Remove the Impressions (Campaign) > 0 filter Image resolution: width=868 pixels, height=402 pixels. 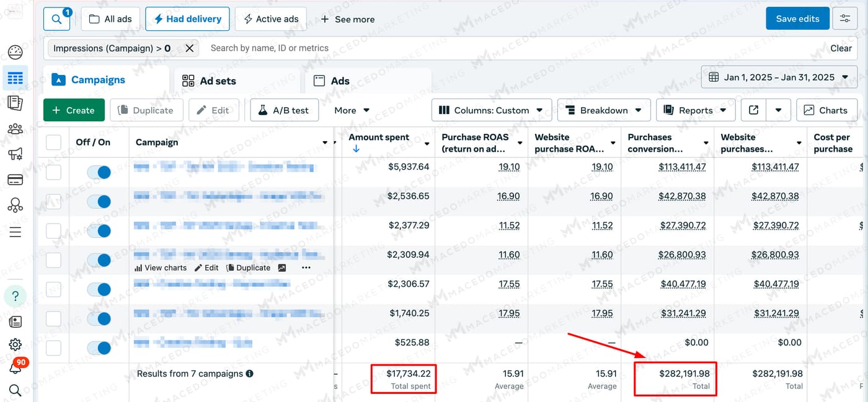(x=189, y=48)
